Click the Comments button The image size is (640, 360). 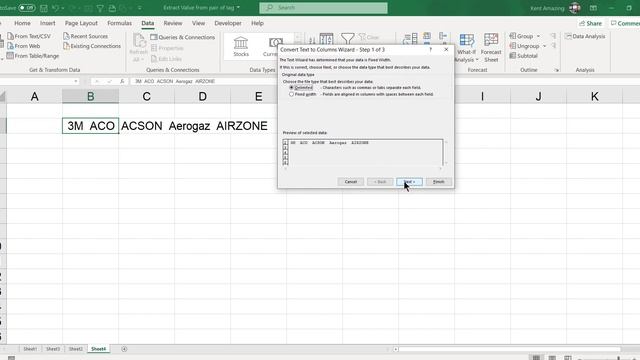coord(625,23)
